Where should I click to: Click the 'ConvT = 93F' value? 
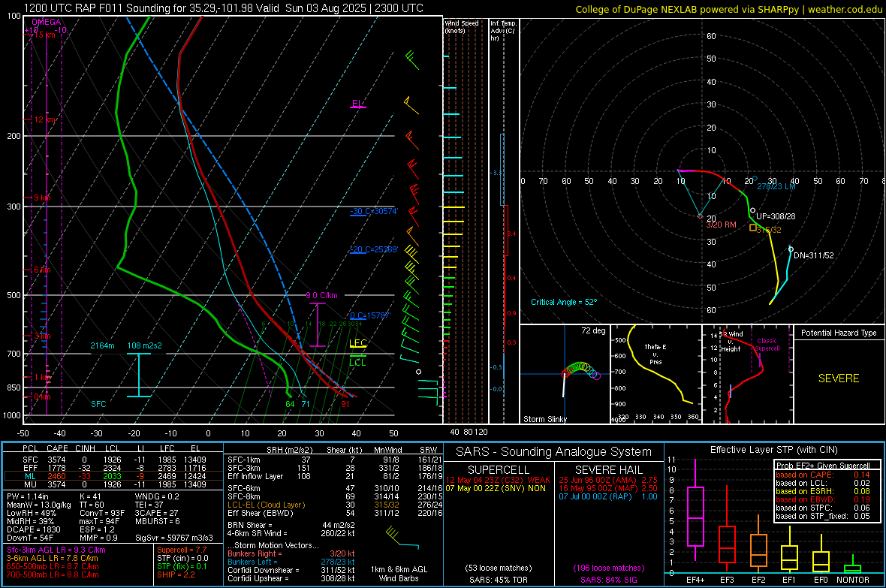click(101, 513)
